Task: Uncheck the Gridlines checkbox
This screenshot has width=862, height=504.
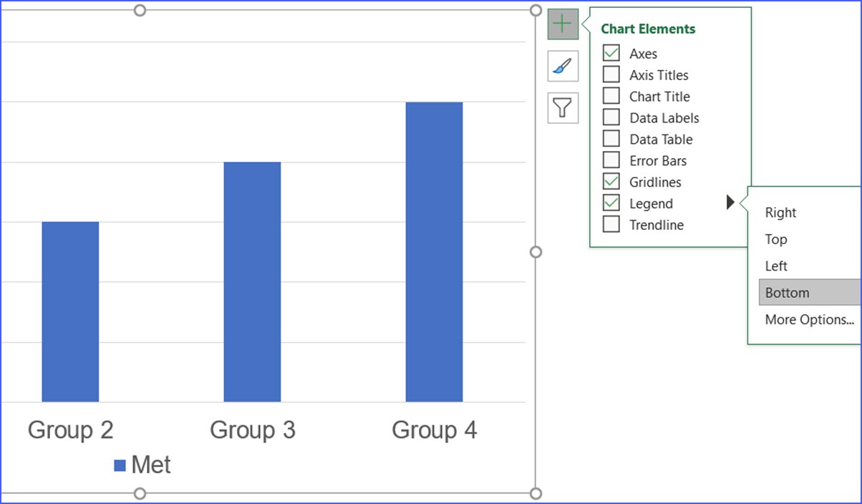Action: [x=611, y=182]
